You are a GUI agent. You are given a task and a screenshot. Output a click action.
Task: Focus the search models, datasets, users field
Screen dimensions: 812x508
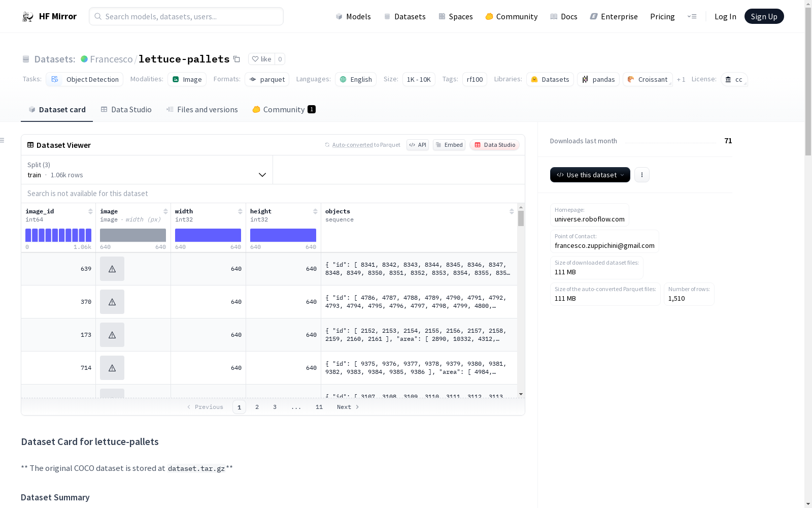[186, 16]
